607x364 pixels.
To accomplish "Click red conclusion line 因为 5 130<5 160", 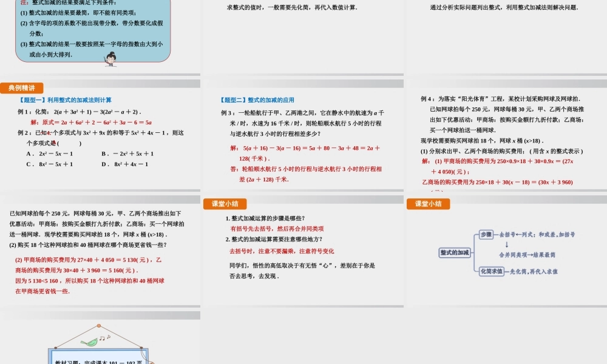I will (x=90, y=286).
